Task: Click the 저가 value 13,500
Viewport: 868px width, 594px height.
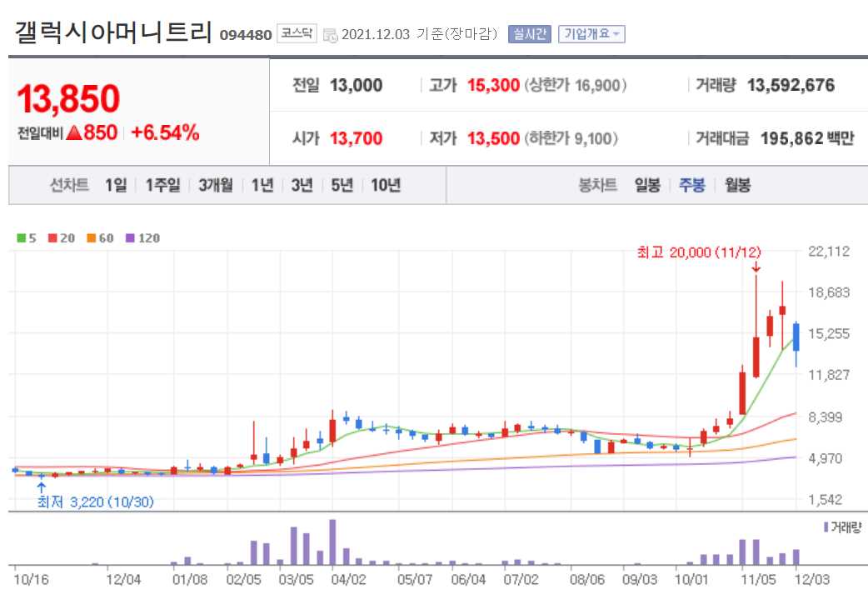Action: [x=493, y=137]
